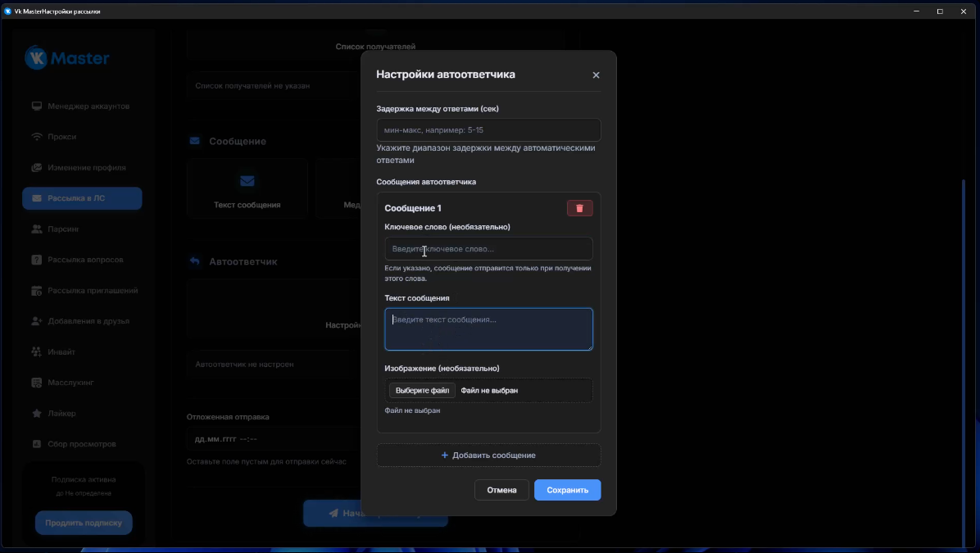Click the Менеджер аккаунтов monitor icon
980x553 pixels.
tap(37, 107)
